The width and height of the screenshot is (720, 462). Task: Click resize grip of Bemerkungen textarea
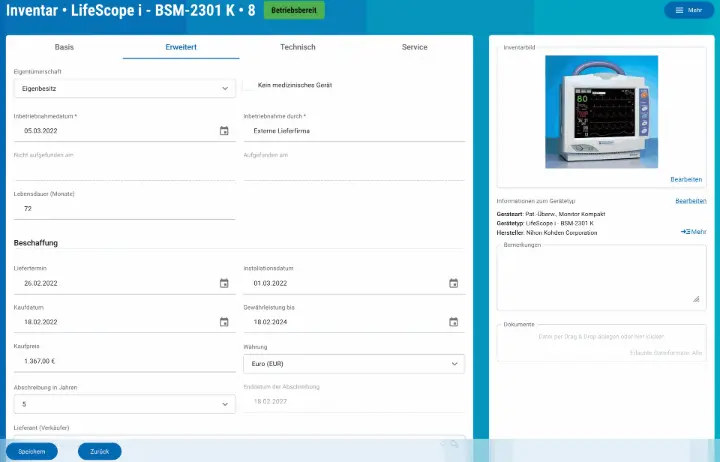696,299
